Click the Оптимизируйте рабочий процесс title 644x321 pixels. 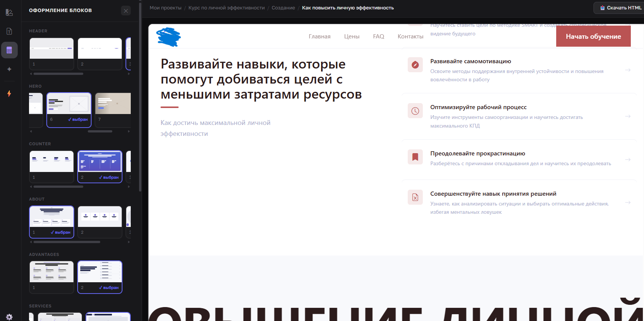(x=479, y=107)
